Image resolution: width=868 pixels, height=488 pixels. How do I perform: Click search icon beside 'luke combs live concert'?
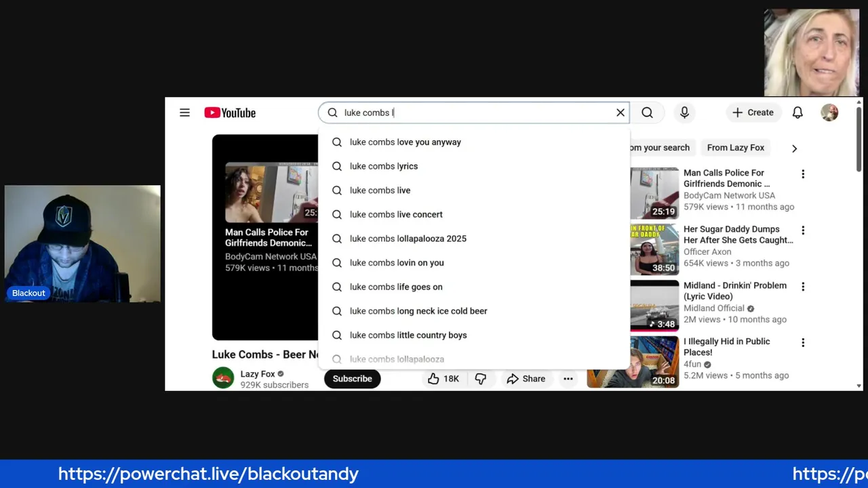337,214
